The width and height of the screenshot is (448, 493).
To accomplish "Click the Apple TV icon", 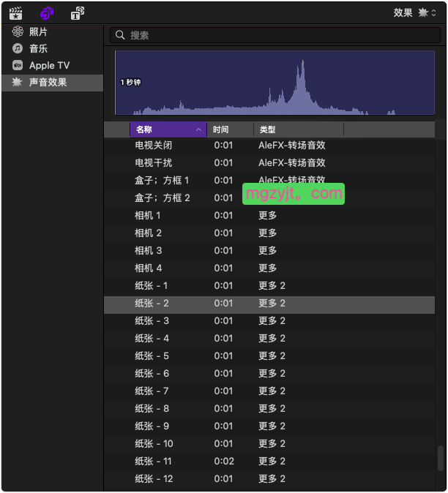I will point(18,65).
